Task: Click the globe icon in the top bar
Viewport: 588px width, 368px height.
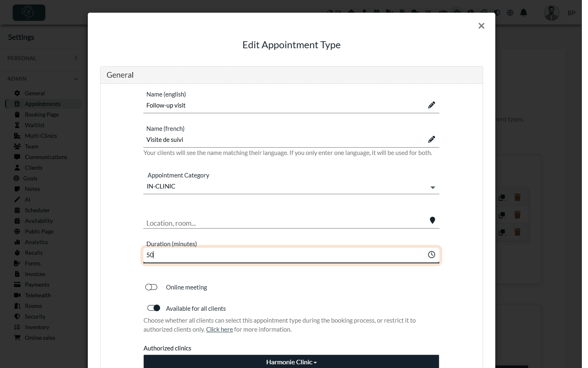Action: (510, 13)
